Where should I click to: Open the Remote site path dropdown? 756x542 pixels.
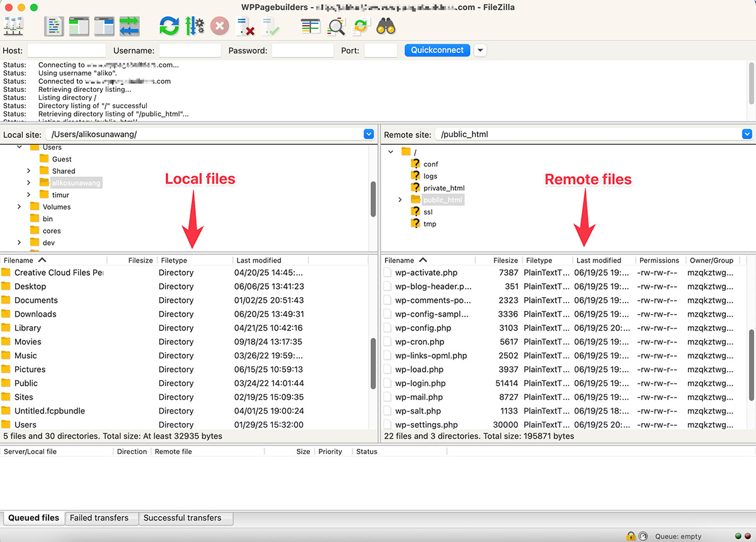pos(747,134)
